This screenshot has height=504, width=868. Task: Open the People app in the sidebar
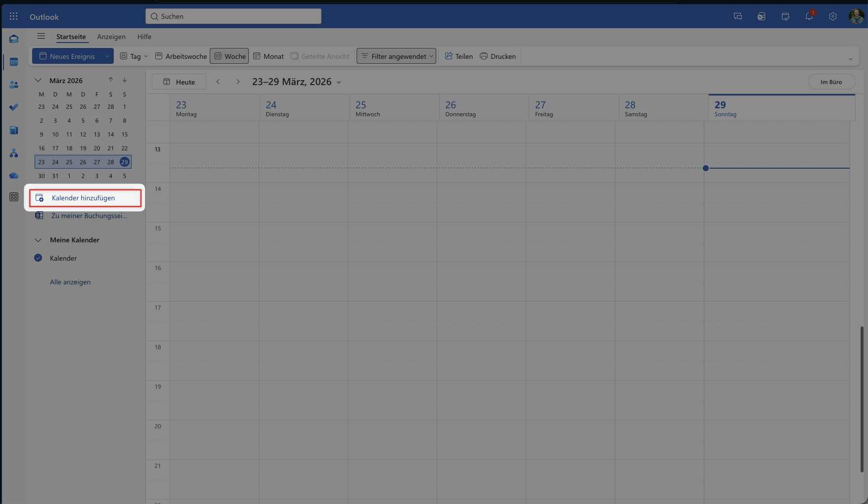pos(13,84)
